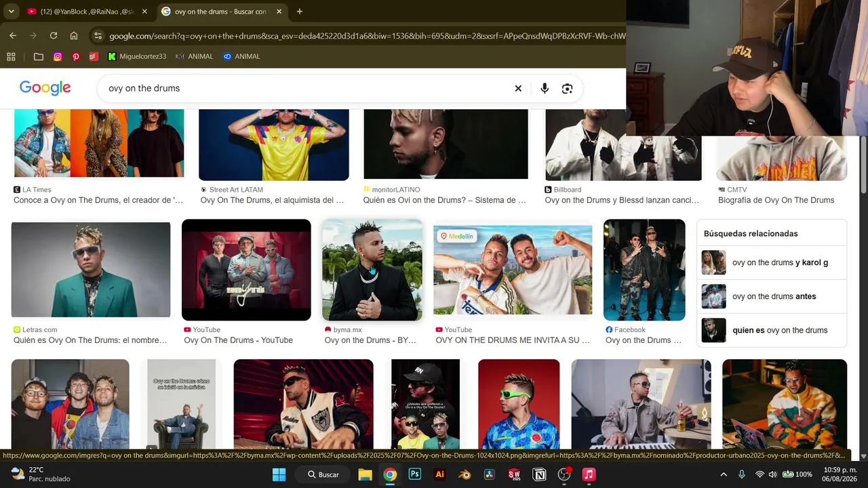This screenshot has width=868, height=488.
Task: Clear the search query with the X
Action: click(518, 88)
